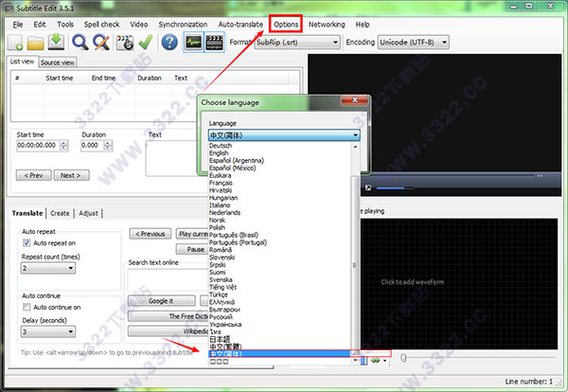Click the Replace magnifier-with-pencil icon
The width and height of the screenshot is (568, 392).
(101, 43)
